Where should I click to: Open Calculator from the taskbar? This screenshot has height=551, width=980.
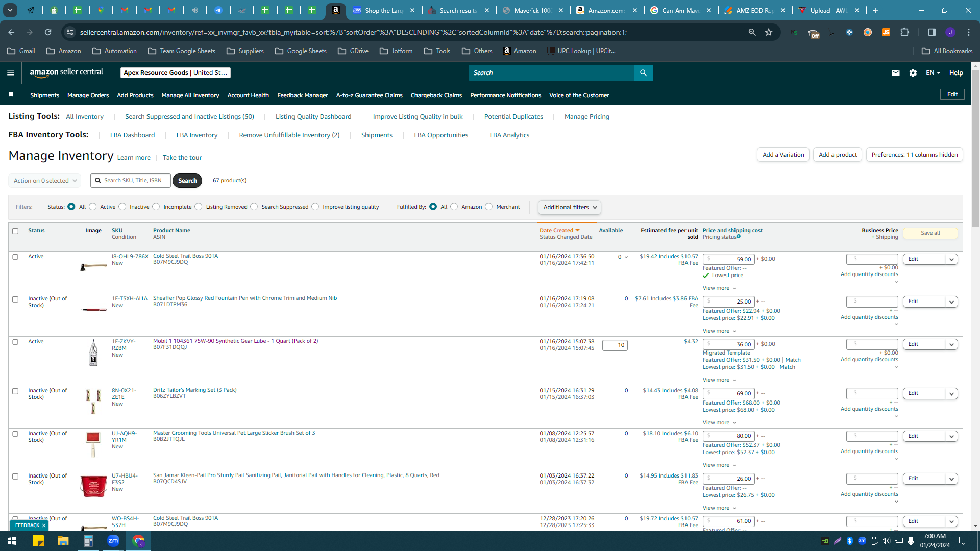(x=88, y=541)
